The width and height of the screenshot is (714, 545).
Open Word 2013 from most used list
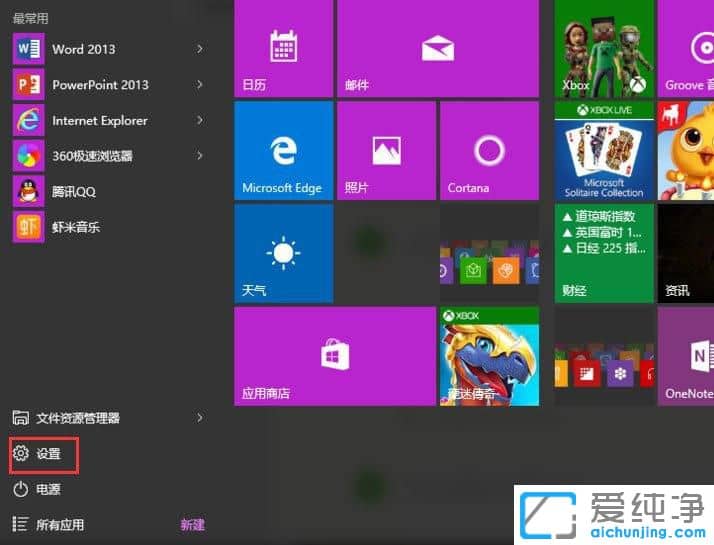click(x=109, y=49)
